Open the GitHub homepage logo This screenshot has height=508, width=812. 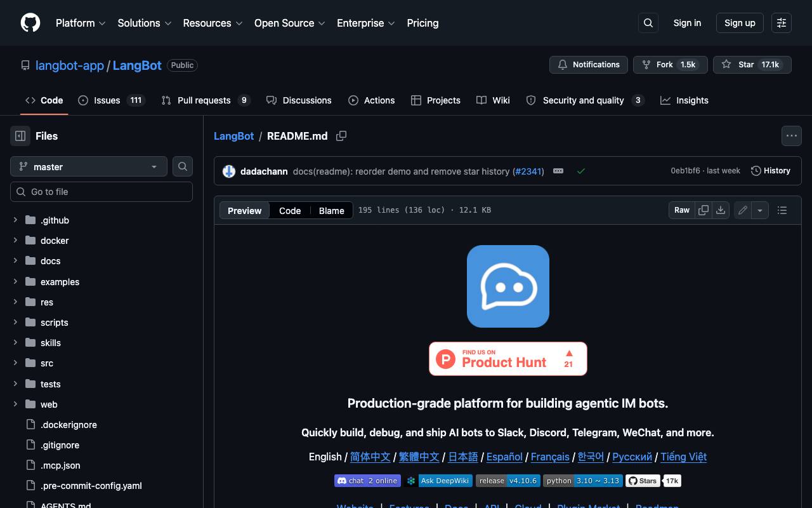point(30,23)
